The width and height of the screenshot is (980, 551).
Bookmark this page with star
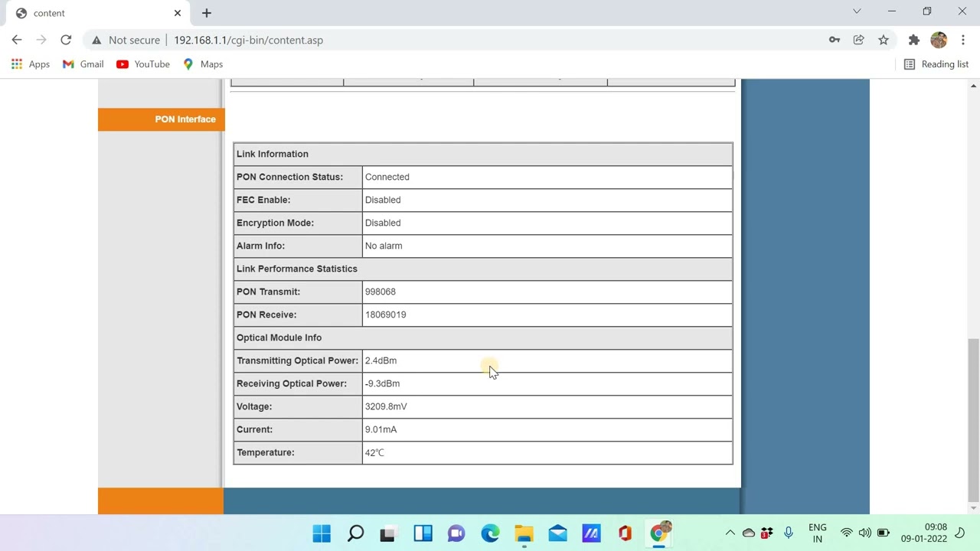coord(884,40)
